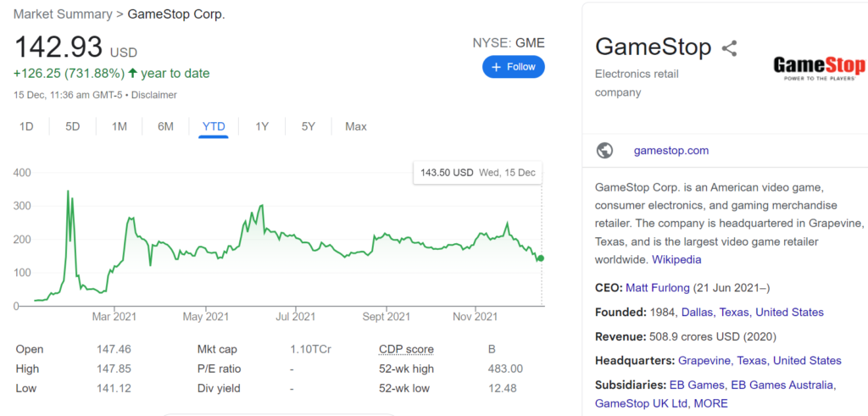
Task: Click the CDP score value B
Action: (x=492, y=350)
